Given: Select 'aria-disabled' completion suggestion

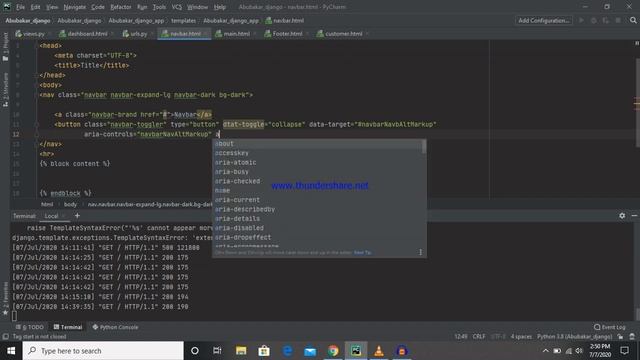Looking at the screenshot, I should (317, 228).
